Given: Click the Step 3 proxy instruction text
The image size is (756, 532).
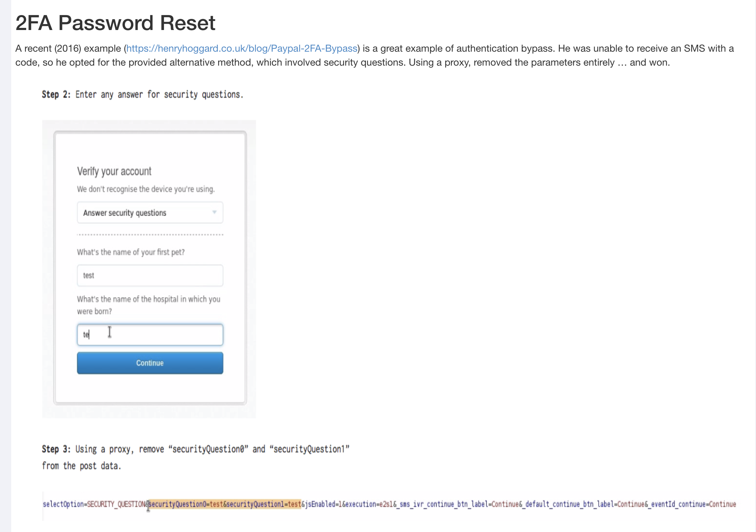Looking at the screenshot, I should 195,449.
